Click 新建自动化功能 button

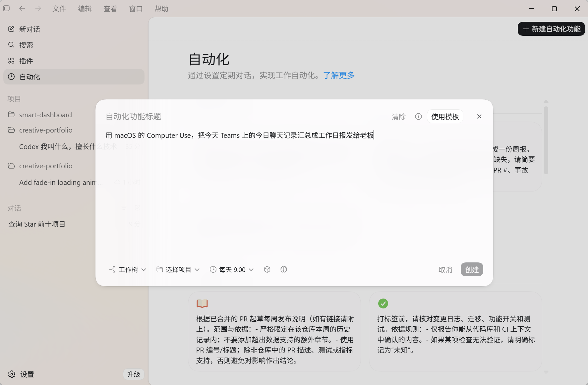click(551, 29)
